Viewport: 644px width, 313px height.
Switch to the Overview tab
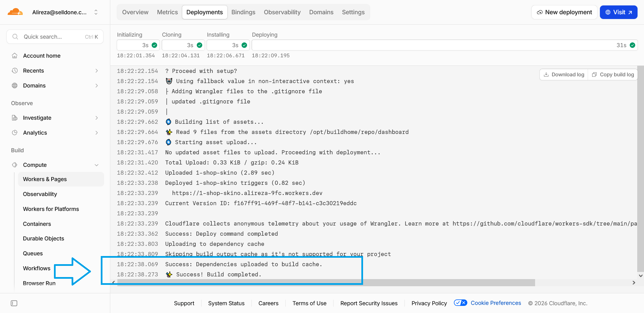point(135,12)
